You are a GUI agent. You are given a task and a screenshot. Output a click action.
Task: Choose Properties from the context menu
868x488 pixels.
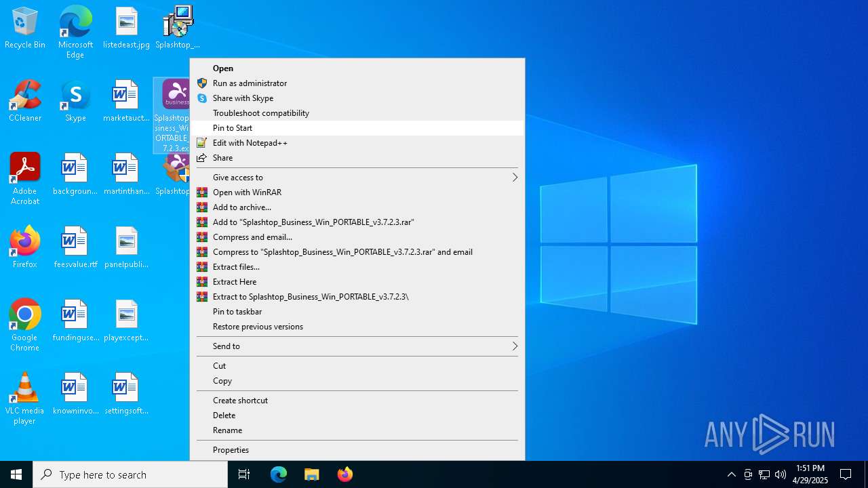pyautogui.click(x=357, y=450)
